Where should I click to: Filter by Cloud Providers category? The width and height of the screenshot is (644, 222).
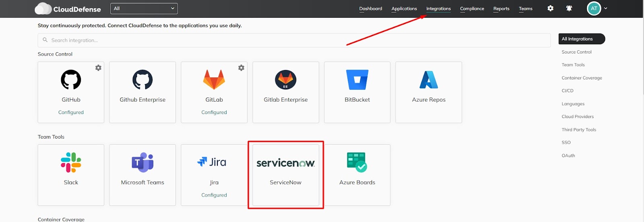click(x=578, y=116)
